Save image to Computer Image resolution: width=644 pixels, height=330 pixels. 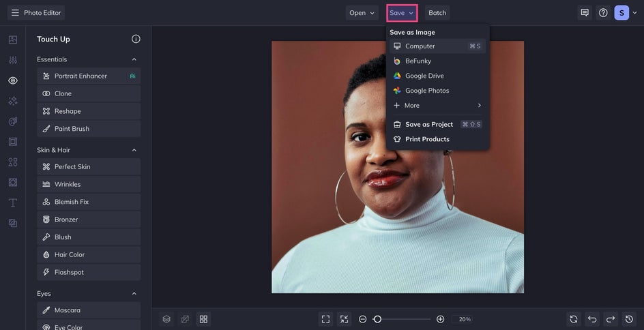click(437, 46)
